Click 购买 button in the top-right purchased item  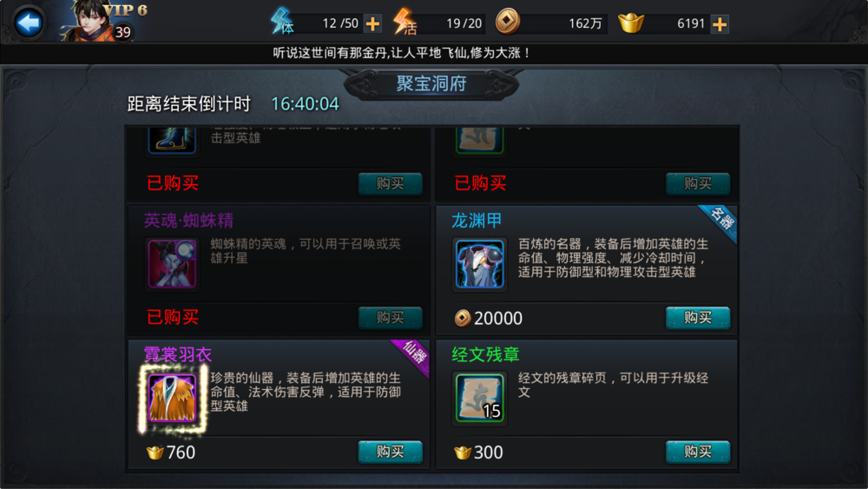click(x=698, y=184)
